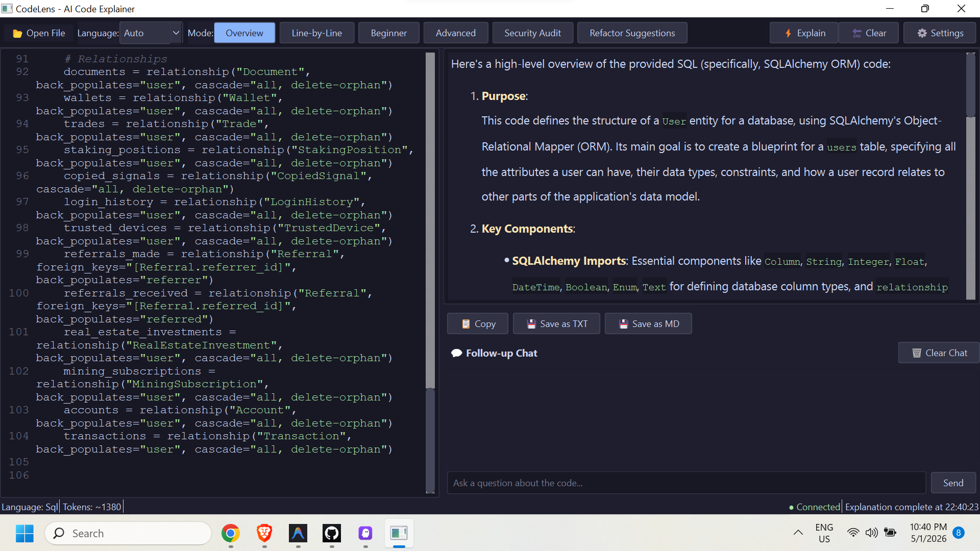Click the Purpose heading in explanation
The height and width of the screenshot is (551, 980).
pyautogui.click(x=504, y=96)
